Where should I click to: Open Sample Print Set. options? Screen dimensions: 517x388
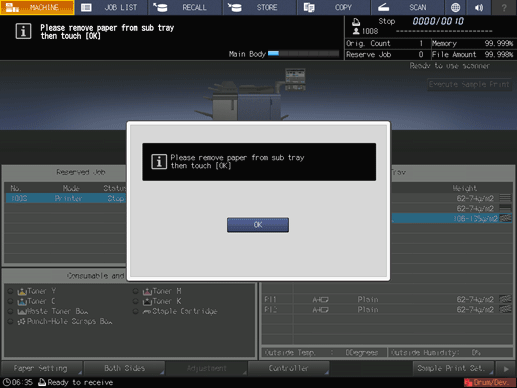click(453, 368)
